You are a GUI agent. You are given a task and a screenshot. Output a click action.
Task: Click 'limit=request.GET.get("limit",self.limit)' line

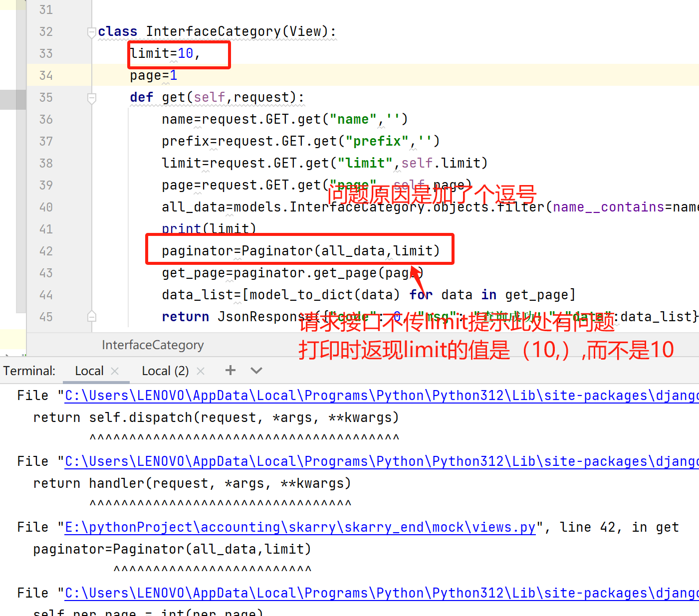[325, 163]
